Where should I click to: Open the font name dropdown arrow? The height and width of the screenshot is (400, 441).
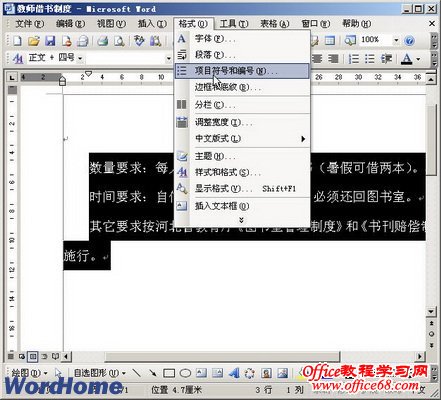169,59
